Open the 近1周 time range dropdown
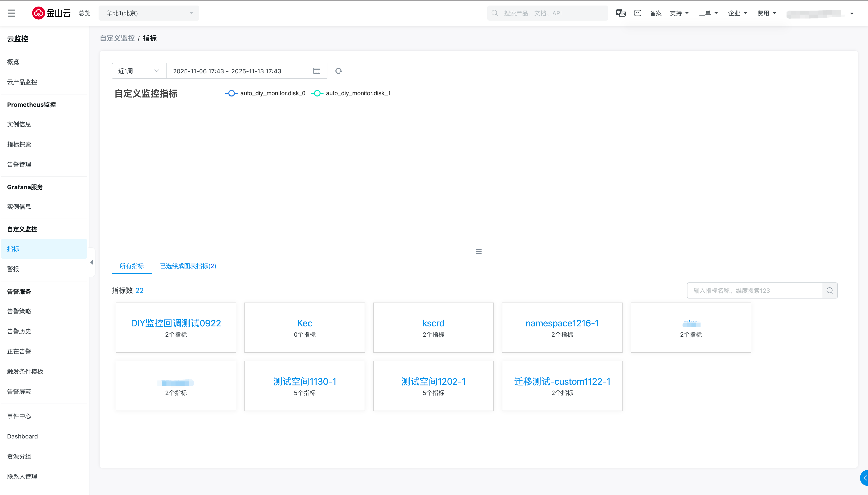This screenshot has height=495, width=868. click(139, 71)
